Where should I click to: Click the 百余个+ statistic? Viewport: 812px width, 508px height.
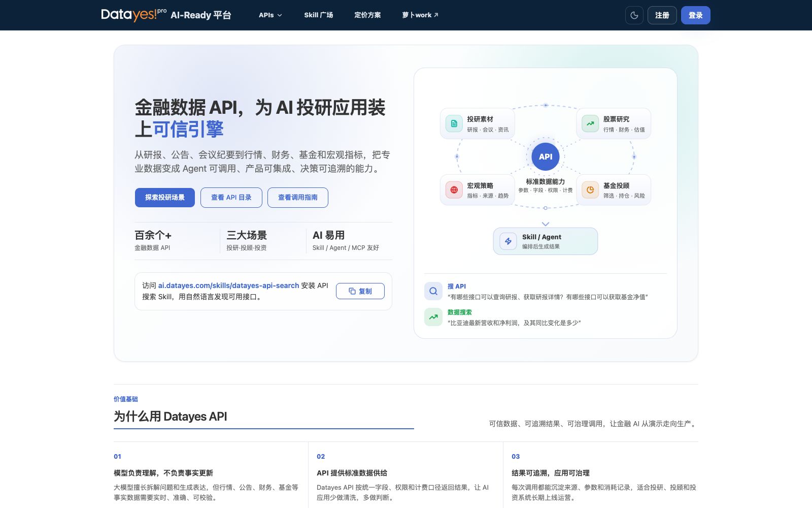[153, 235]
